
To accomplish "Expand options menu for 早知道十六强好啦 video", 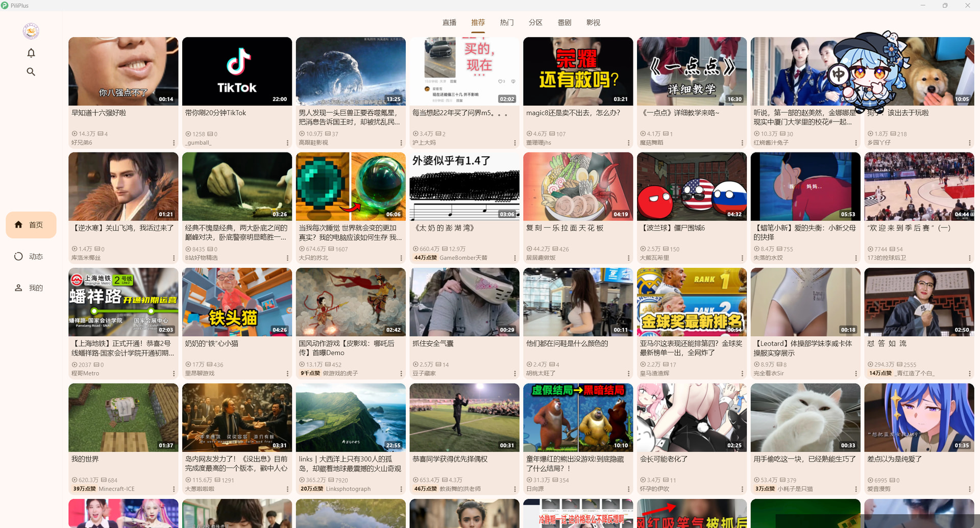I will coord(174,143).
